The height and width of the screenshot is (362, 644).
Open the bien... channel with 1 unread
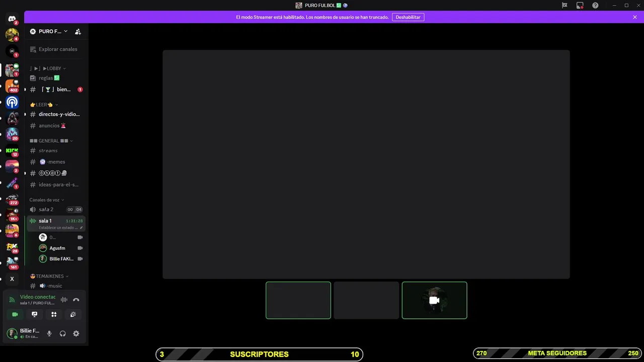[56, 89]
